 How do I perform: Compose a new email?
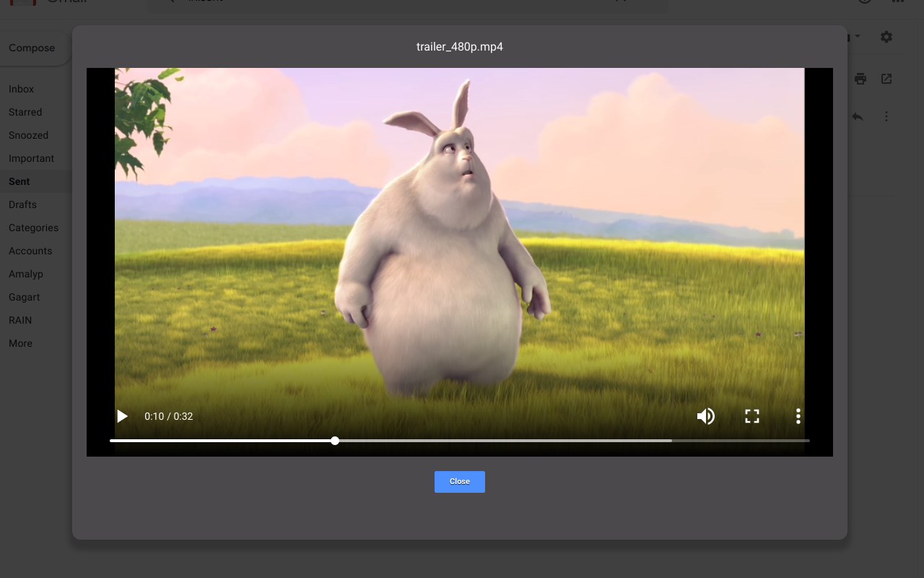pos(33,48)
